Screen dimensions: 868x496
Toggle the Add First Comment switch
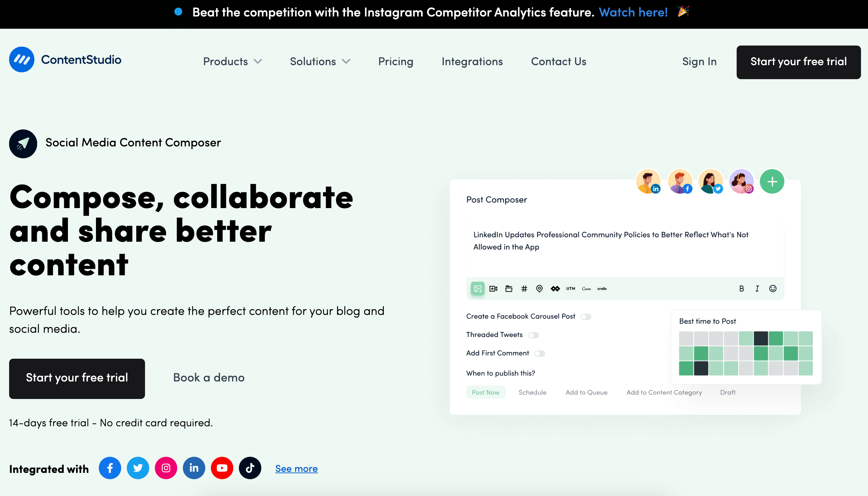pyautogui.click(x=539, y=353)
